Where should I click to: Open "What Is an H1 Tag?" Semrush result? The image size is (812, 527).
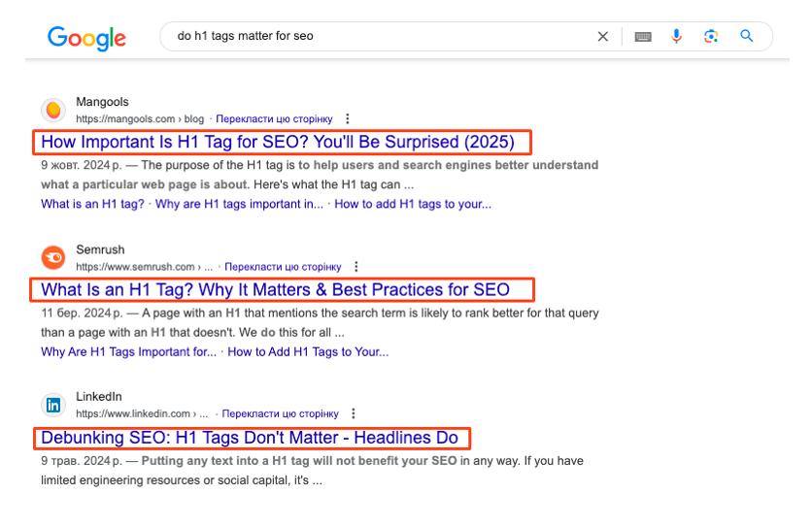(275, 289)
